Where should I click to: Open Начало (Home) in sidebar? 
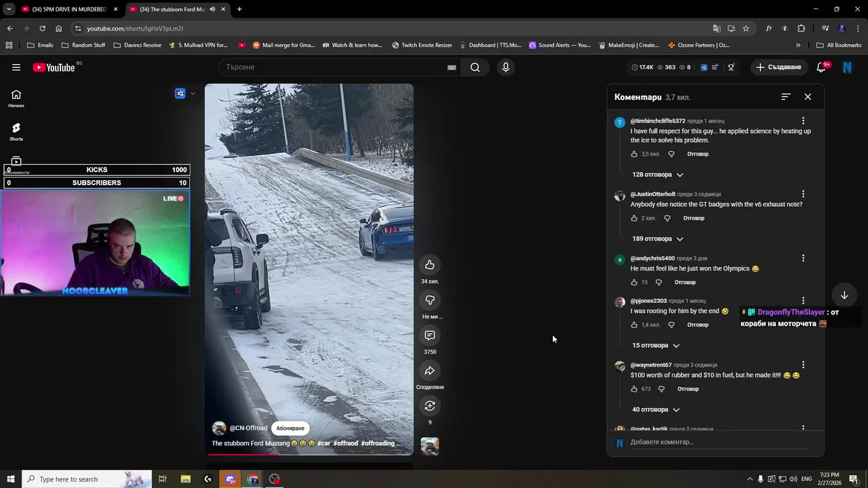coord(16,98)
